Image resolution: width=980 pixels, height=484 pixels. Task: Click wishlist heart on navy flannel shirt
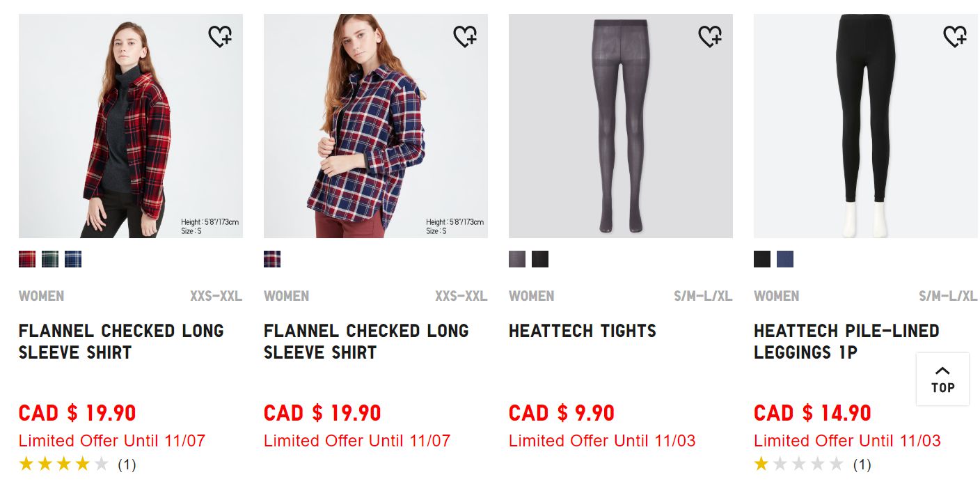coord(465,36)
